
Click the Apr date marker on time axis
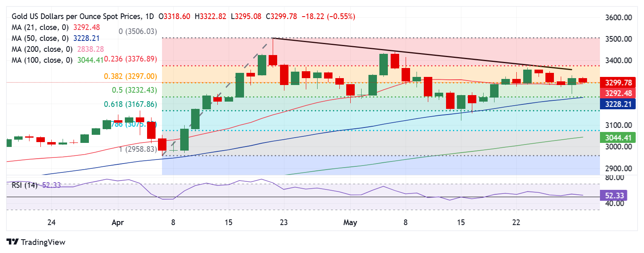click(x=118, y=223)
